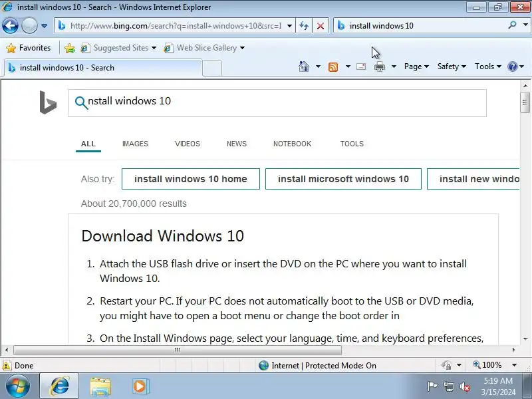532x399 pixels.
Task: Click the magnifier icon in browser search box
Action: [512, 25]
